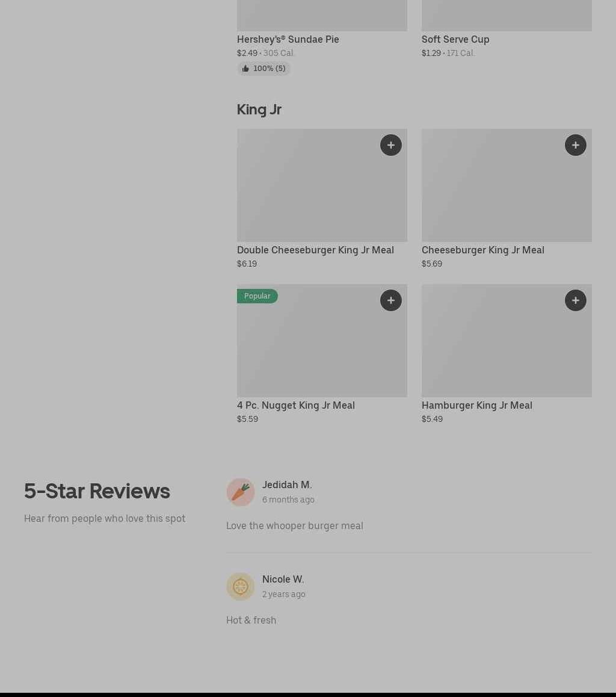Select Hamburger King Jr Meal title
Viewport: 616px width, 697px height.
tap(476, 405)
